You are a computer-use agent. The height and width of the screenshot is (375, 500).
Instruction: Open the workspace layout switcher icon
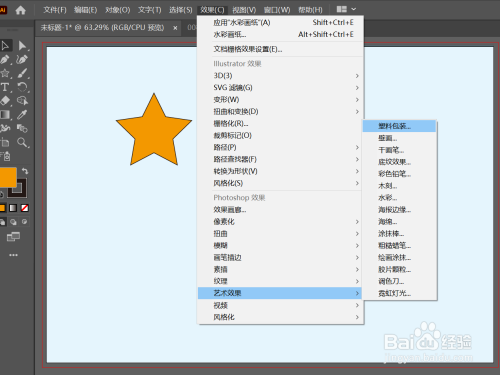click(x=342, y=9)
